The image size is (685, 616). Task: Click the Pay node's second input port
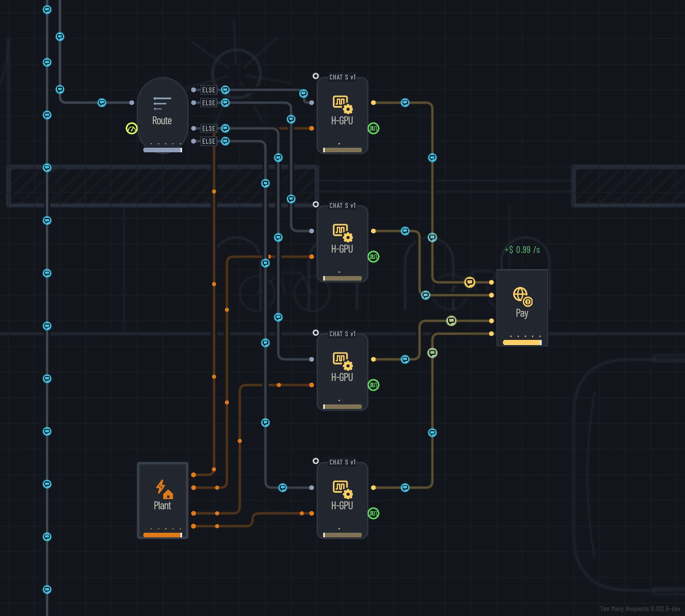click(x=491, y=295)
